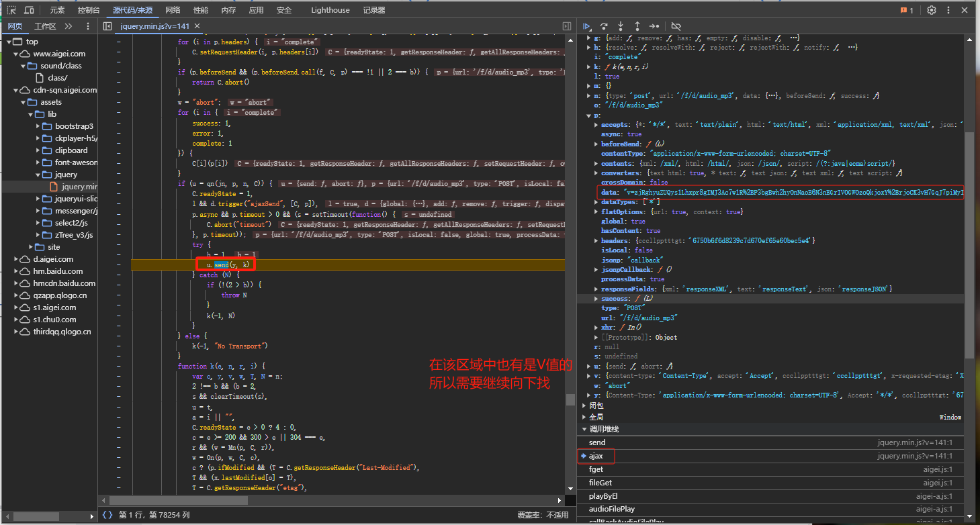The height and width of the screenshot is (525, 980).
Task: Expand the clipboard folder
Action: pyautogui.click(x=38, y=150)
